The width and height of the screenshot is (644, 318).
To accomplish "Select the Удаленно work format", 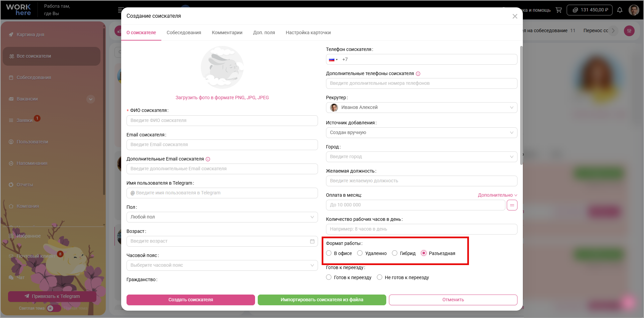I will (x=360, y=253).
